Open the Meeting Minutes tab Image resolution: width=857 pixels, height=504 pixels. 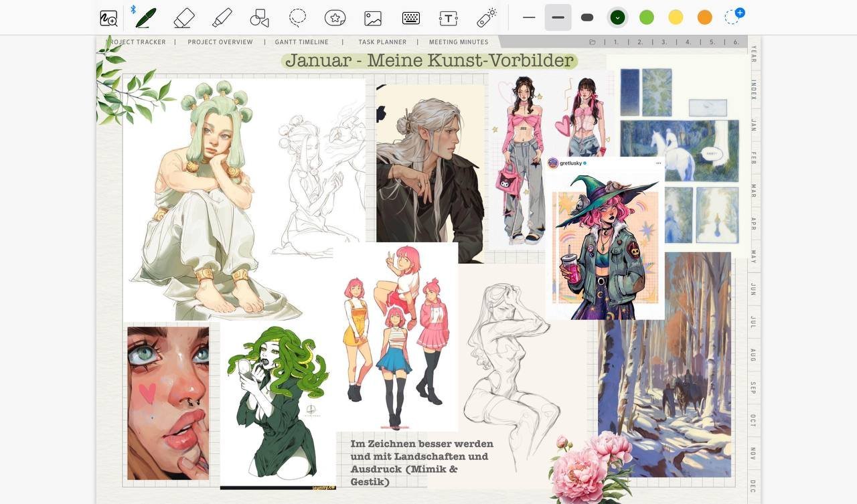coord(459,42)
